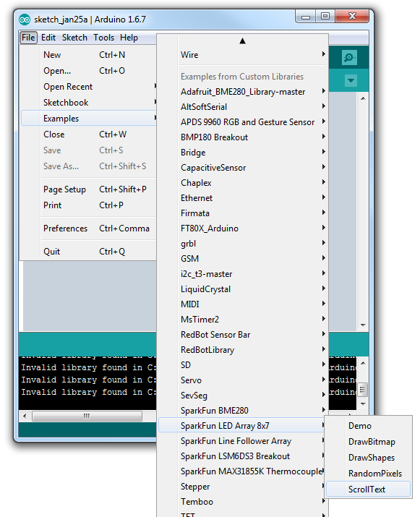This screenshot has width=420, height=517.
Task: Open SparkFun BME280 examples
Action: coord(243,410)
